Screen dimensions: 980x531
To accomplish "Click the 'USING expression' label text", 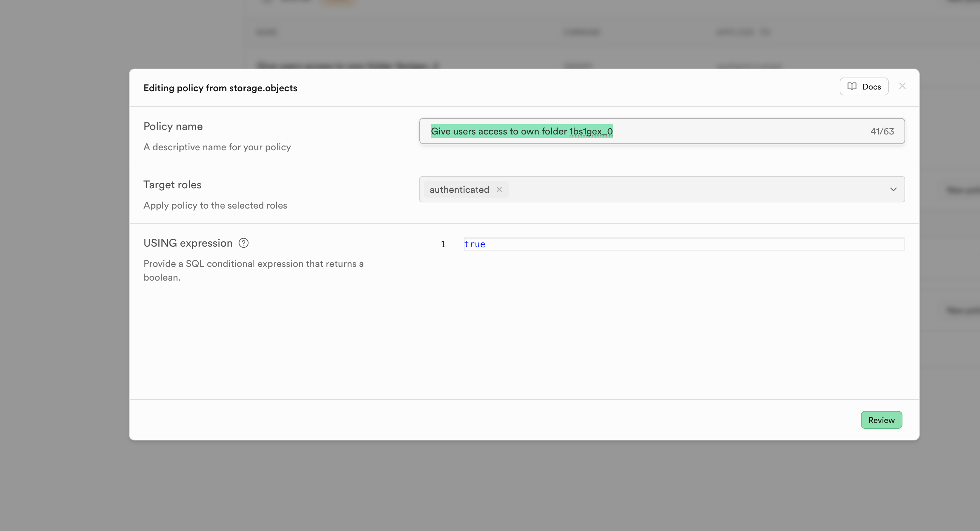I will 188,243.
